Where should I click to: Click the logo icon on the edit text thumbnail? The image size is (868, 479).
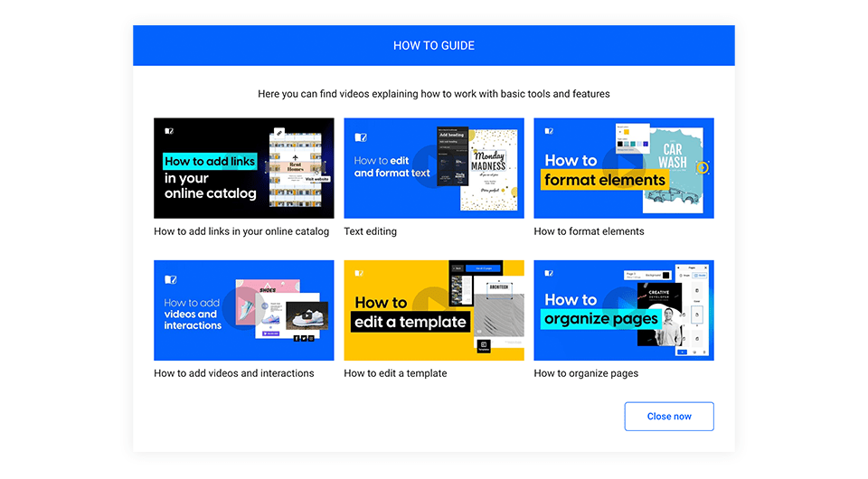coord(361,137)
